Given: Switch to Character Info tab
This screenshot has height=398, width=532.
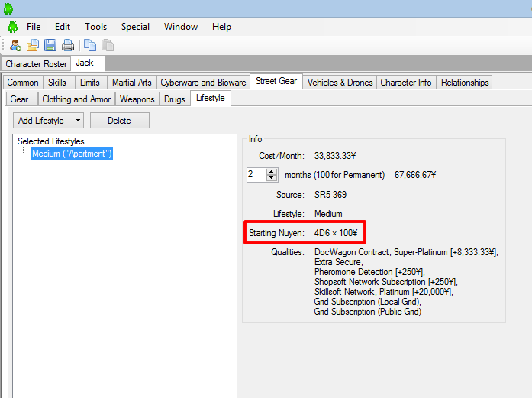Looking at the screenshot, I should click(406, 83).
